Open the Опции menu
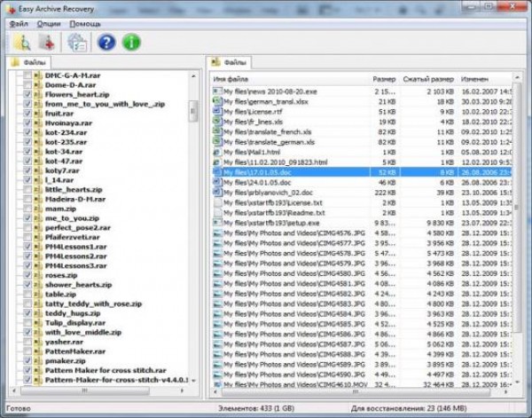Image resolution: width=532 pixels, height=418 pixels. pos(49,24)
